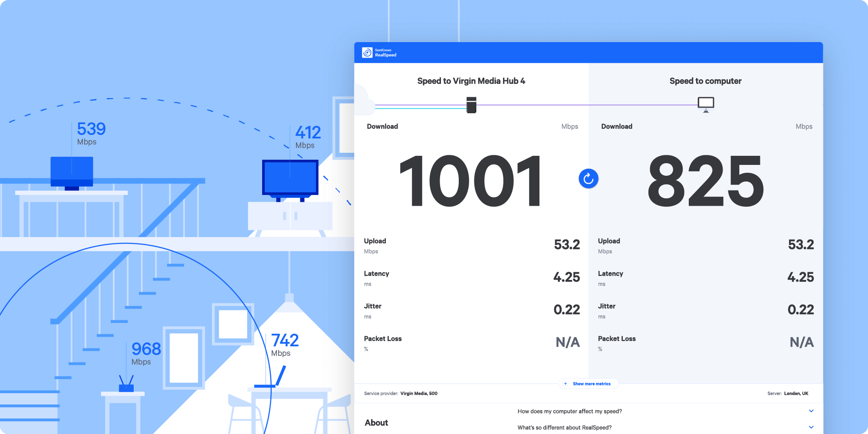Click the hub Jitter value 0.22
This screenshot has width=868, height=434.
[x=567, y=310]
